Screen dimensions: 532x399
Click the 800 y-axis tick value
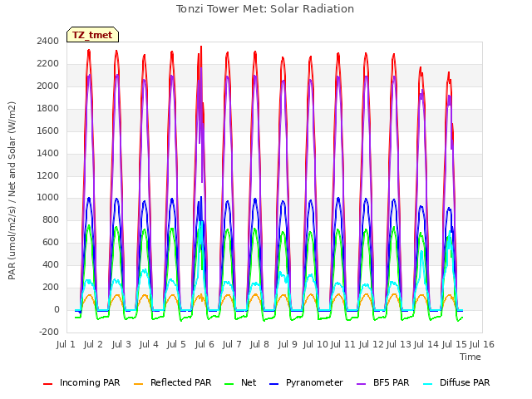(x=51, y=219)
